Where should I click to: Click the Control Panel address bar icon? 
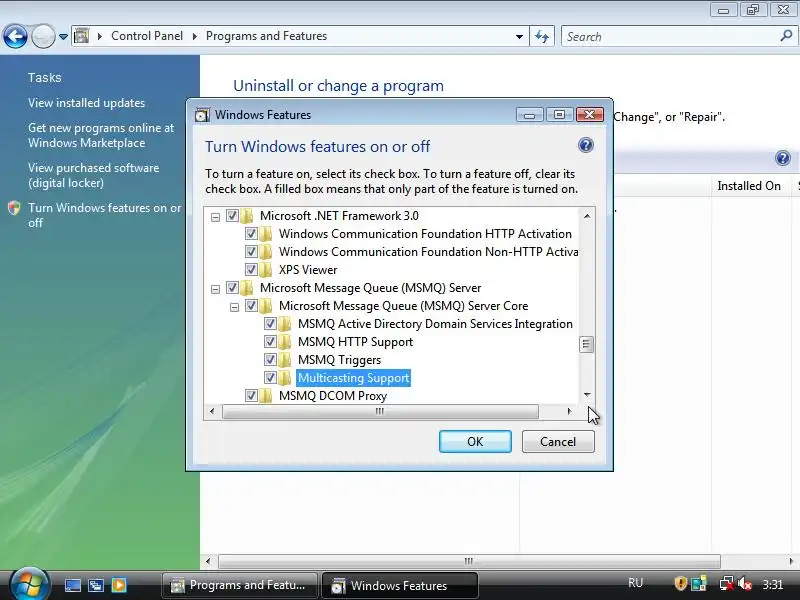(x=82, y=36)
